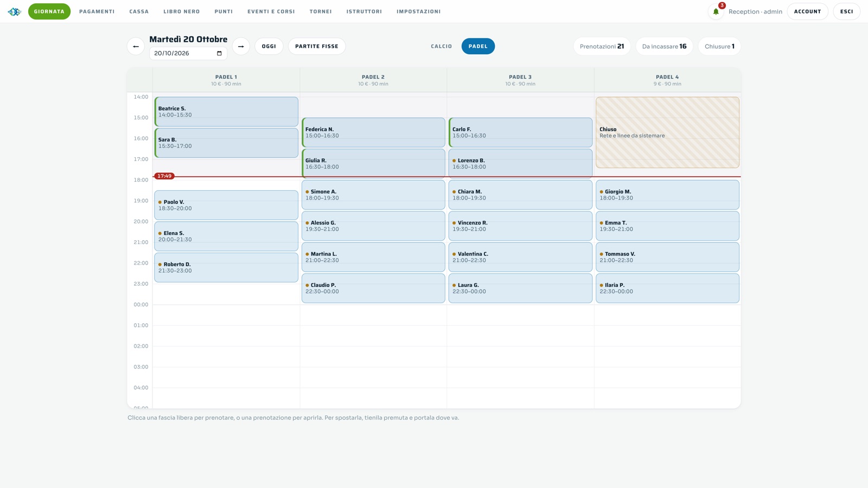
Task: Open Da incassare 16 filter
Action: pos(664,46)
